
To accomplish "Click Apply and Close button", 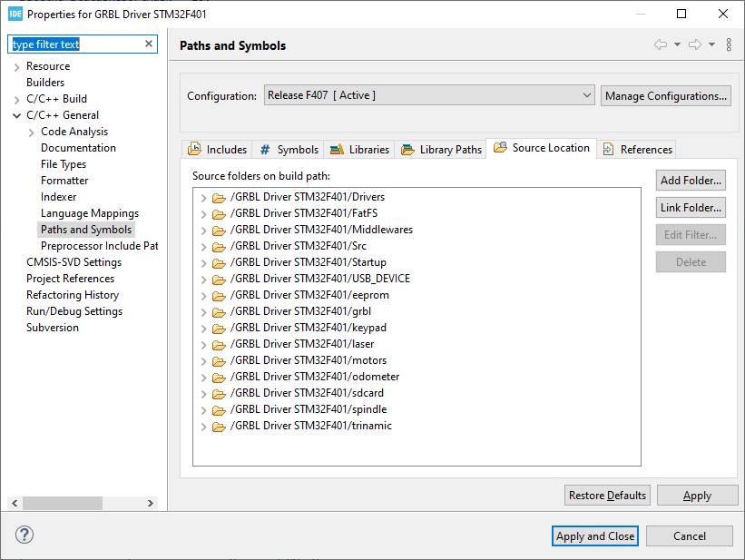I will click(595, 536).
